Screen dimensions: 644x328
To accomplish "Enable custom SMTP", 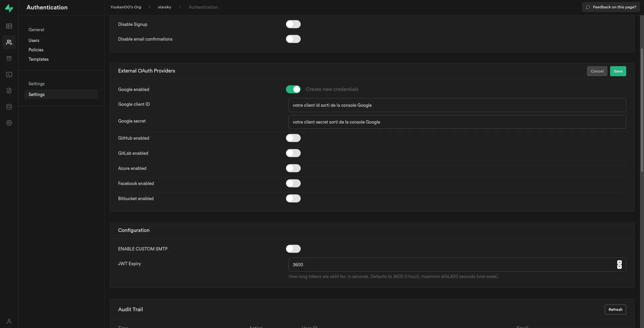I will pyautogui.click(x=293, y=249).
